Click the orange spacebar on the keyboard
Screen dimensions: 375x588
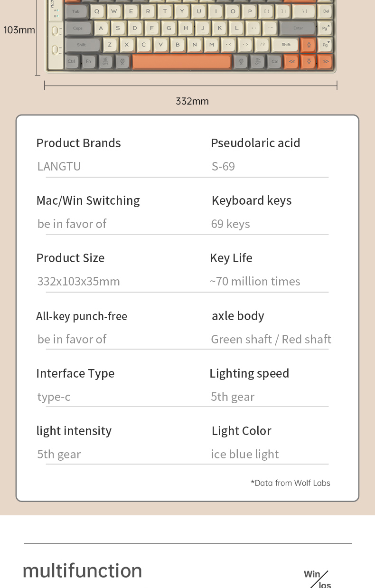[182, 61]
